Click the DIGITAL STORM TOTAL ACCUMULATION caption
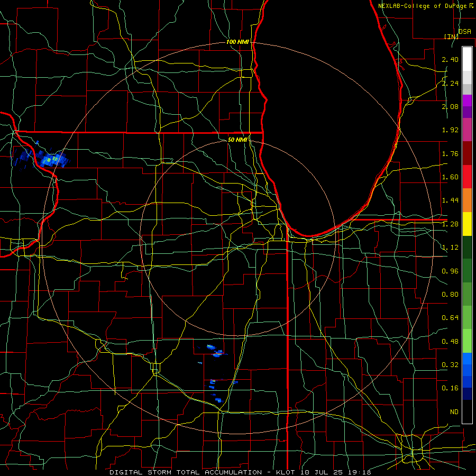Screen dimensions: 476x476 point(186,472)
